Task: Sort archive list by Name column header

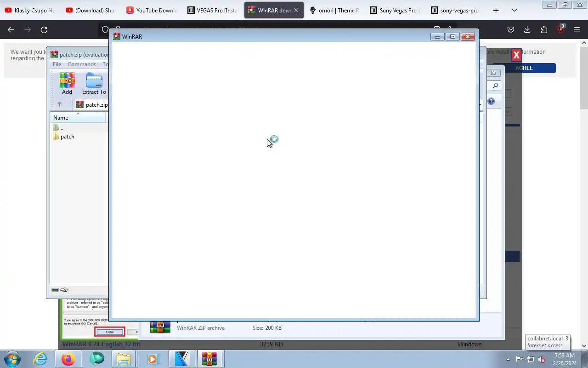Action: tap(78, 117)
